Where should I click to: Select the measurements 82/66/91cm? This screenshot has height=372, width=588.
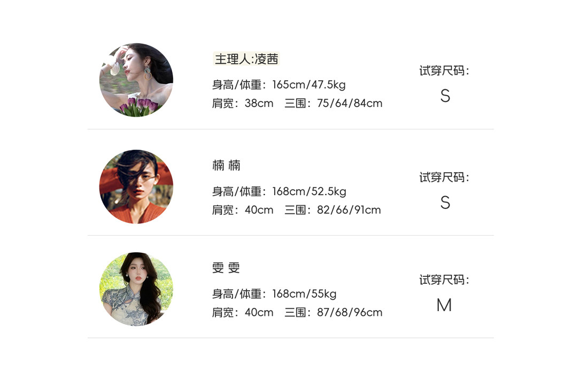click(x=349, y=210)
